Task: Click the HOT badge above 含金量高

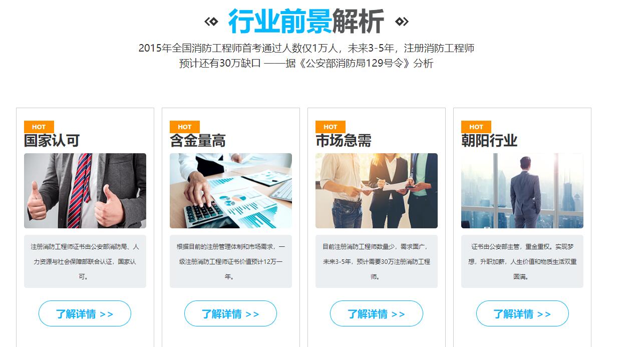Action: (x=185, y=127)
